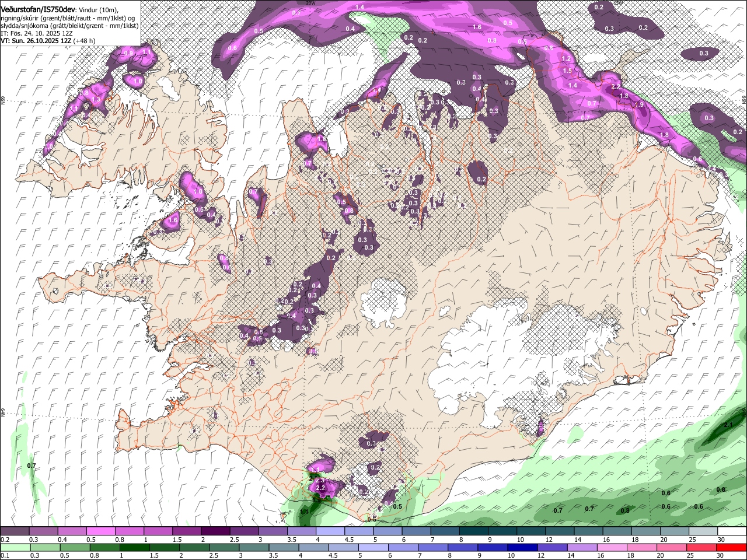This screenshot has height=560, width=747.
Task: Click the '1.9' snowfall value label
Action: [x=639, y=104]
